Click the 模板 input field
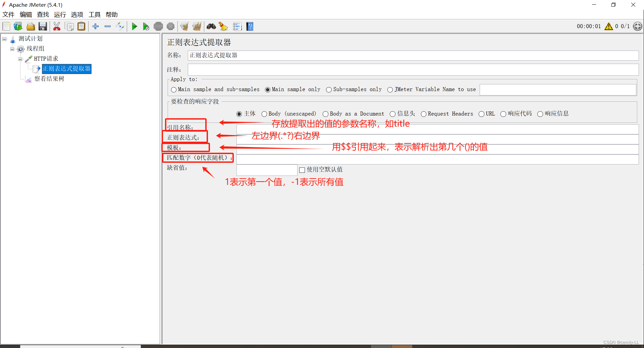 coord(438,149)
